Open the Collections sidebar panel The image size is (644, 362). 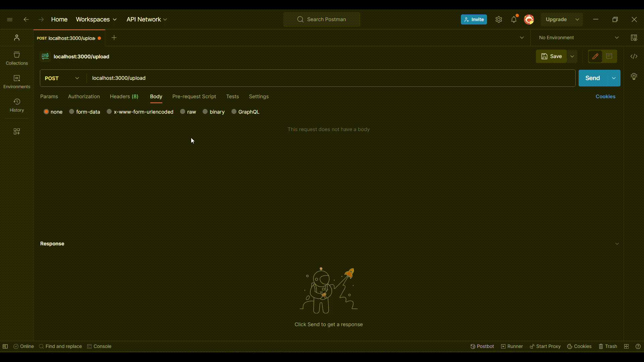pyautogui.click(x=16, y=58)
